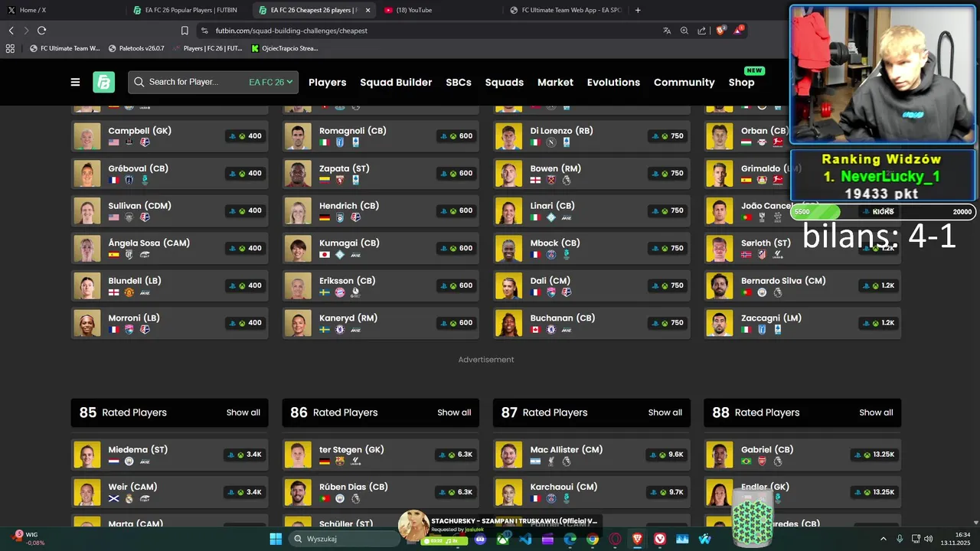Open a new browser tab
Viewport: 980px width, 551px height.
click(x=638, y=10)
